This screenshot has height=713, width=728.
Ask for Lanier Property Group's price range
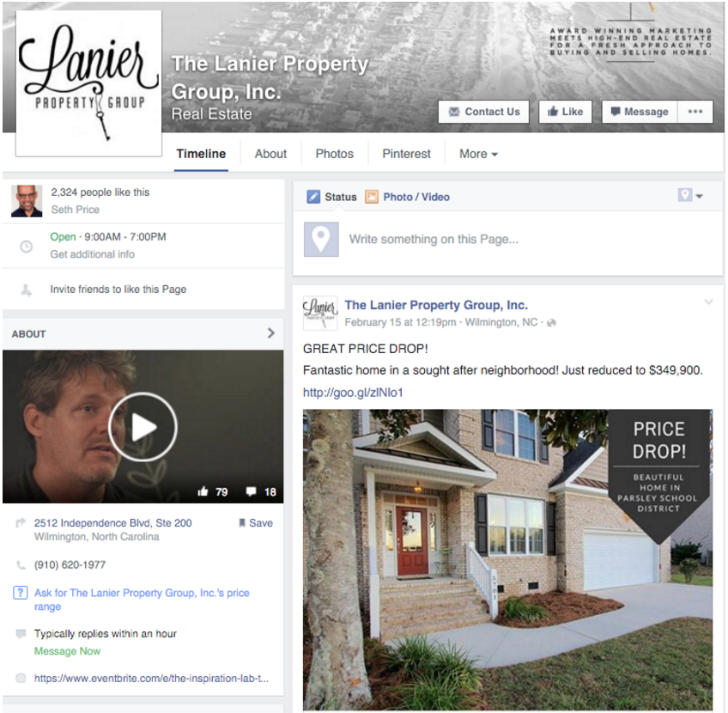pos(142,600)
